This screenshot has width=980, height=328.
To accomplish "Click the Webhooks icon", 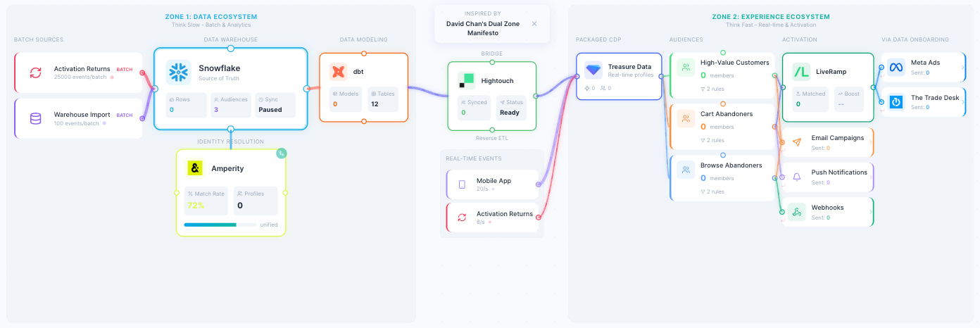I will (x=796, y=212).
